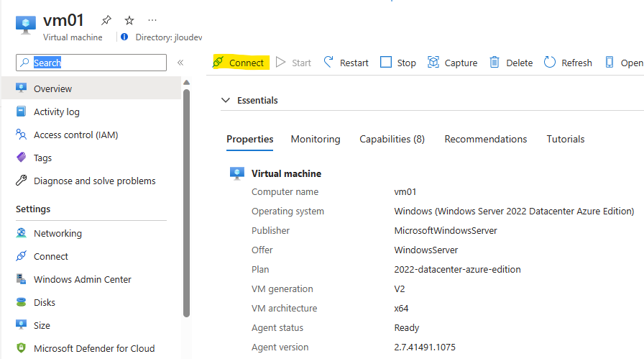Image resolution: width=644 pixels, height=359 pixels.
Task: Click the Open mobile device icon
Action: [609, 62]
